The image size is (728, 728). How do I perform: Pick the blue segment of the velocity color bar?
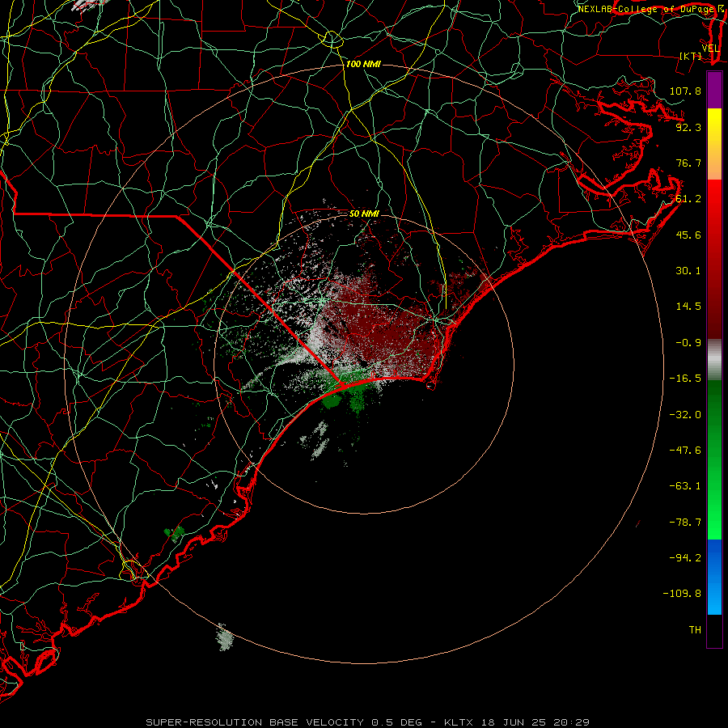pos(714,577)
